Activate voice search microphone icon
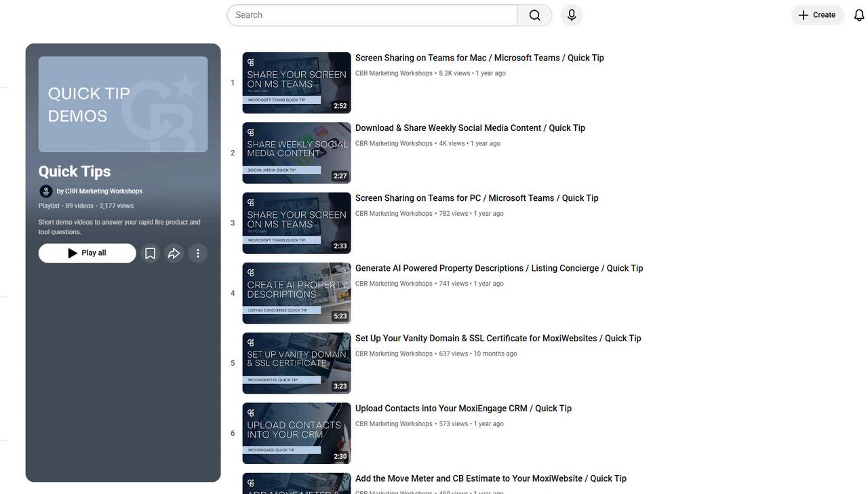Viewport: 868px width, 494px height. coord(572,15)
